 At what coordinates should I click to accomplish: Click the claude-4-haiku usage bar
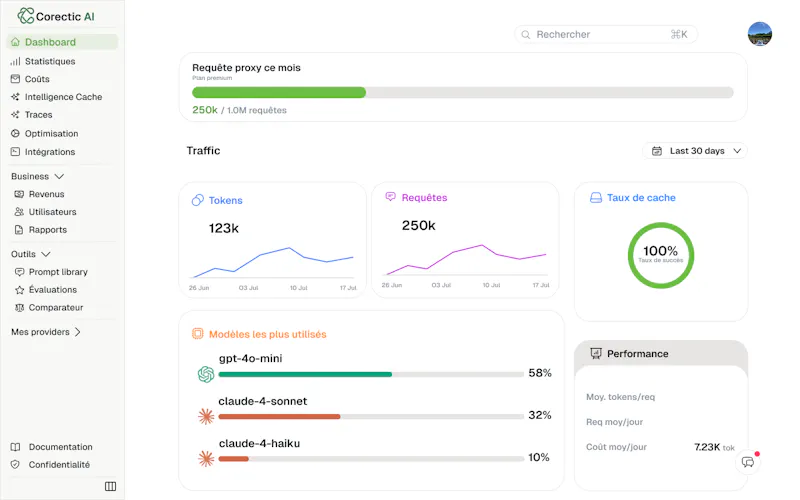tap(371, 459)
